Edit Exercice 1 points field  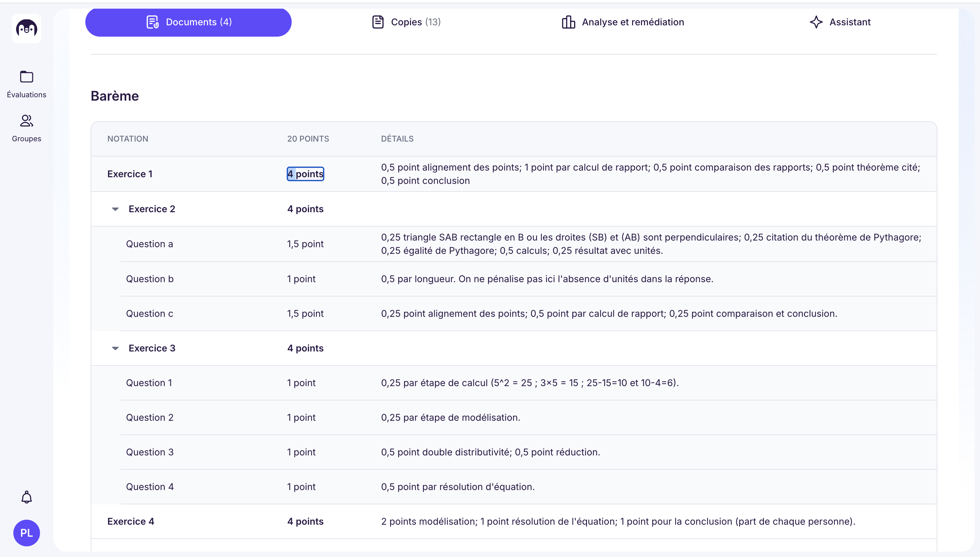[x=305, y=174]
